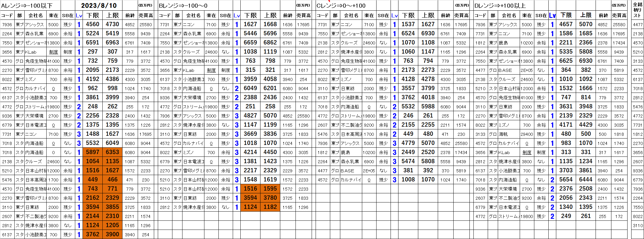Click the orange cell showing 1595
The height and width of the screenshot is (239, 644).
pyautogui.click(x=270, y=189)
